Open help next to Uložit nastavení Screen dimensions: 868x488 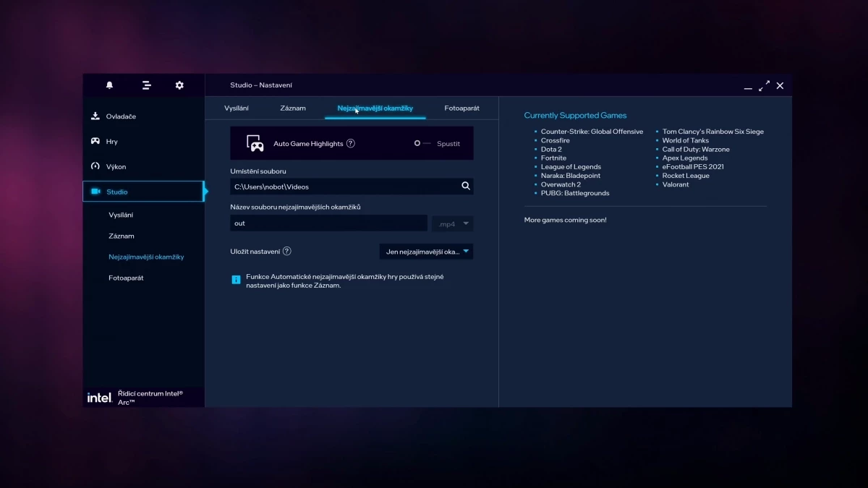[287, 251]
